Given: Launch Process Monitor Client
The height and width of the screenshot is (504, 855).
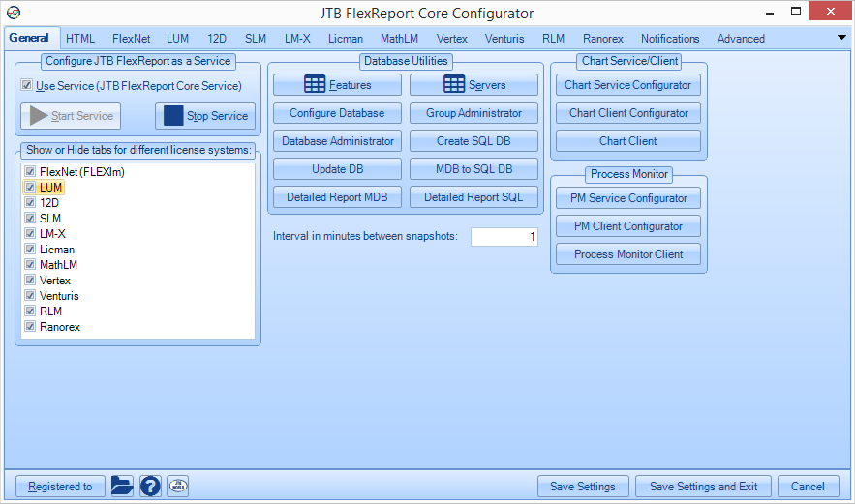Looking at the screenshot, I should [x=628, y=254].
